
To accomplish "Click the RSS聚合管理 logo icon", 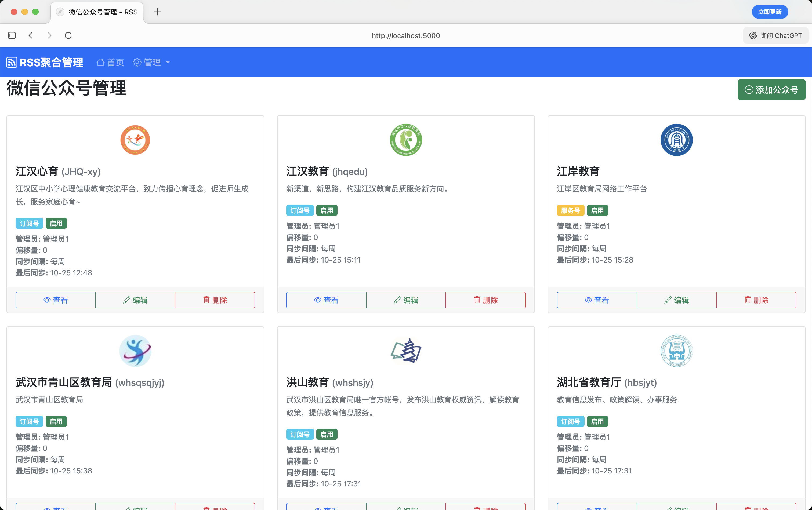I will point(12,62).
